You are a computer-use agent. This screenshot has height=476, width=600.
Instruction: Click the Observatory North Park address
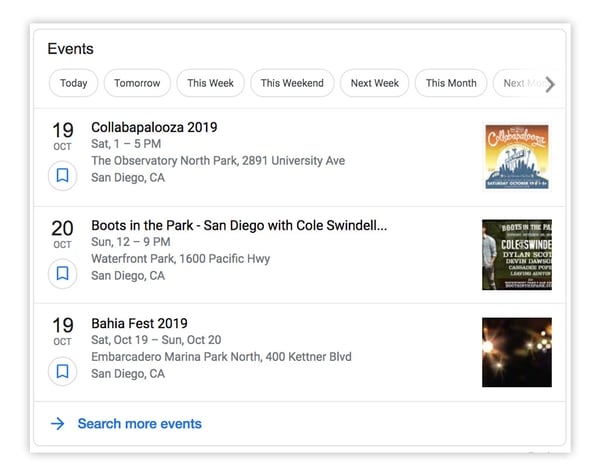(x=218, y=161)
